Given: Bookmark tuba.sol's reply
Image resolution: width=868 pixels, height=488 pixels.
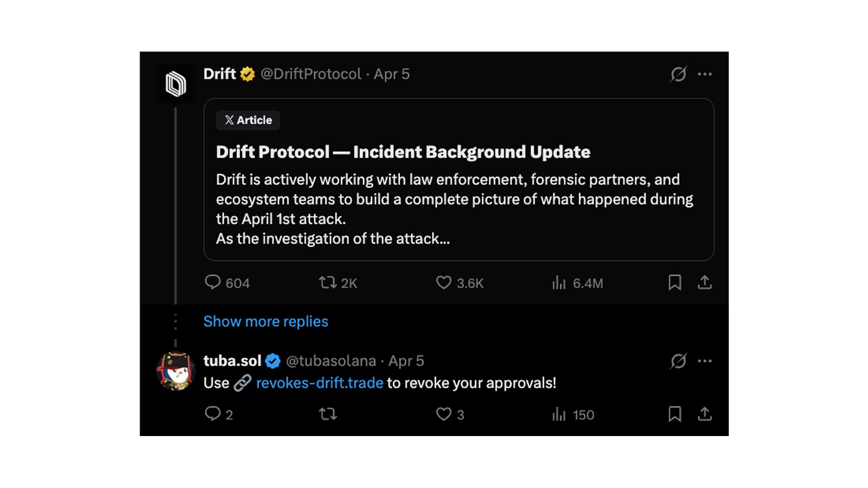Looking at the screenshot, I should (x=675, y=414).
